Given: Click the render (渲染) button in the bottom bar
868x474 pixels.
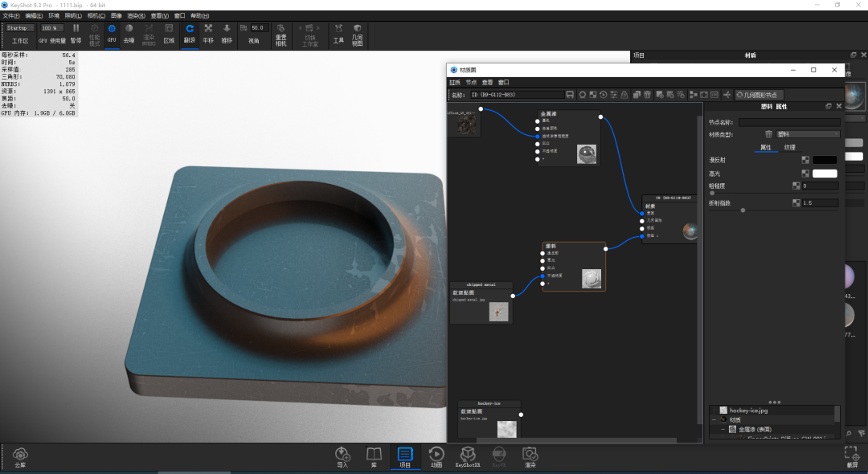Looking at the screenshot, I should (530, 457).
